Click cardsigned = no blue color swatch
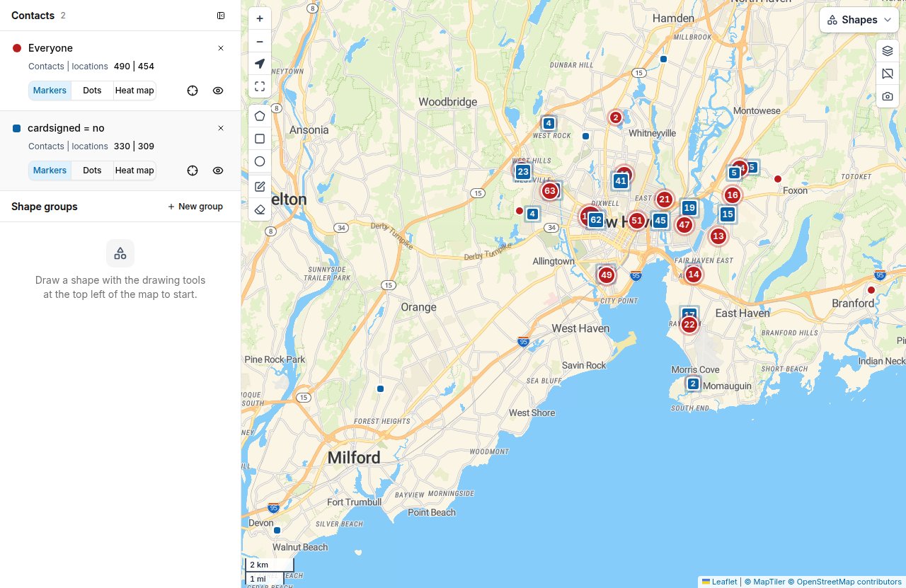906x588 pixels. pos(17,128)
